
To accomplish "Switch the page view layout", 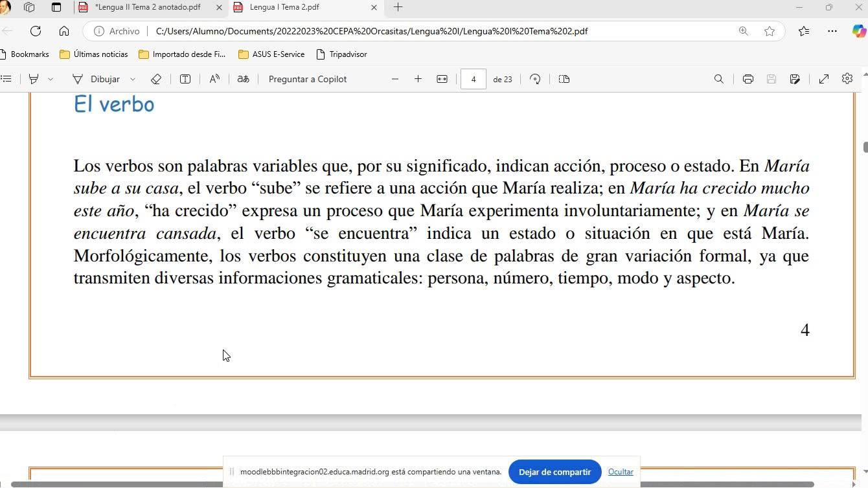I will click(x=564, y=79).
